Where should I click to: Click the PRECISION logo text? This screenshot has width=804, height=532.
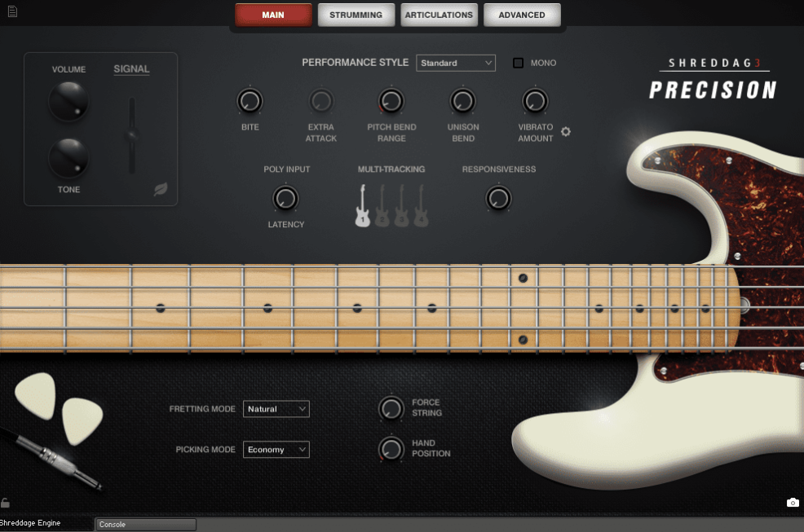(713, 90)
